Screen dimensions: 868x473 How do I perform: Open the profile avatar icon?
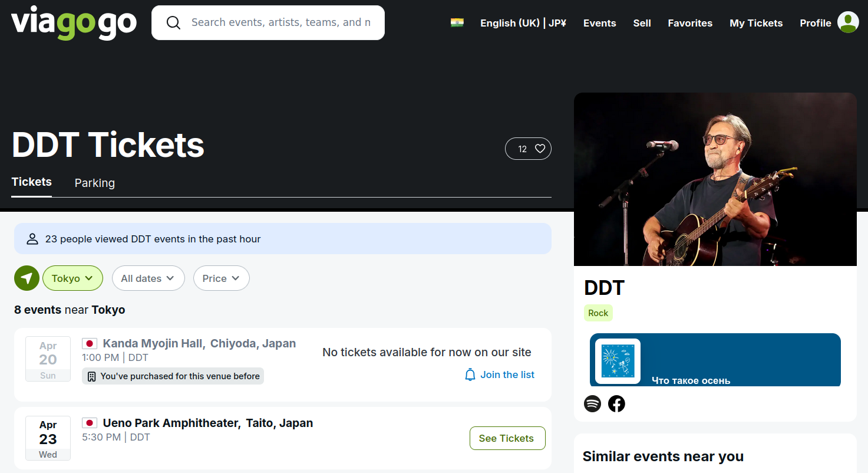[848, 22]
